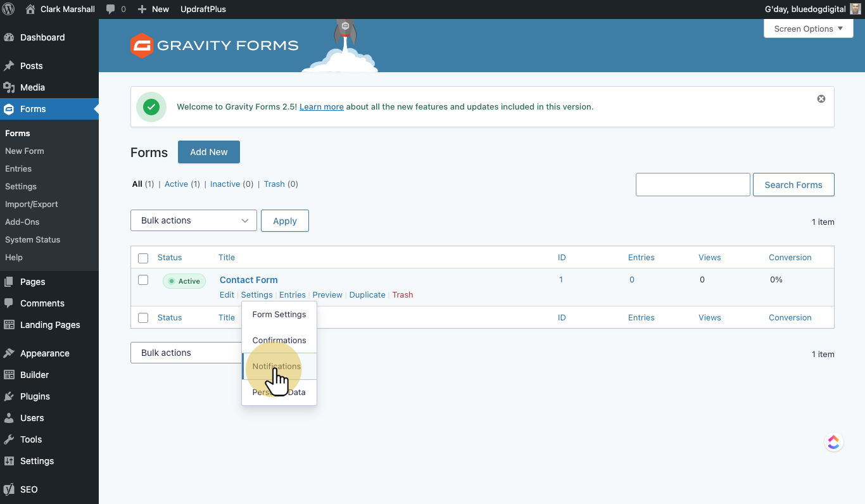This screenshot has width=865, height=504.
Task: Click the sidebar Settings slider icon
Action: (x=9, y=461)
